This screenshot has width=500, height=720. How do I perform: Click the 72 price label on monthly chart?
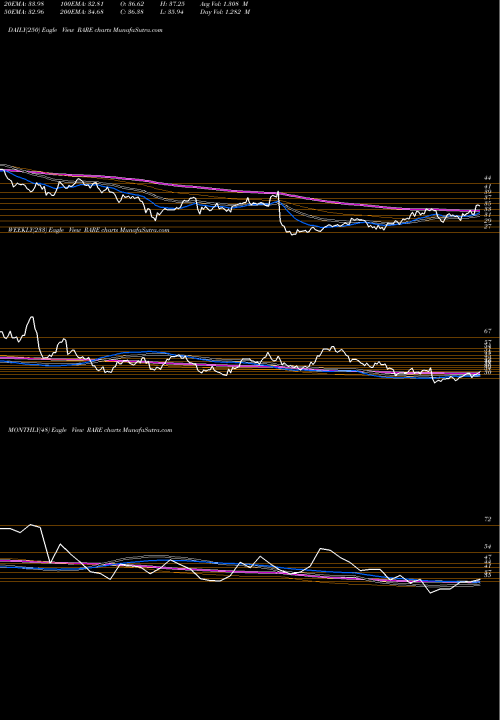point(488,519)
